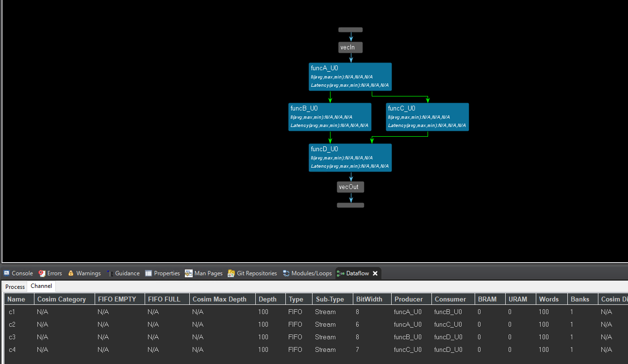Click the Man Pages tab icon
The width and height of the screenshot is (628, 364).
(189, 273)
